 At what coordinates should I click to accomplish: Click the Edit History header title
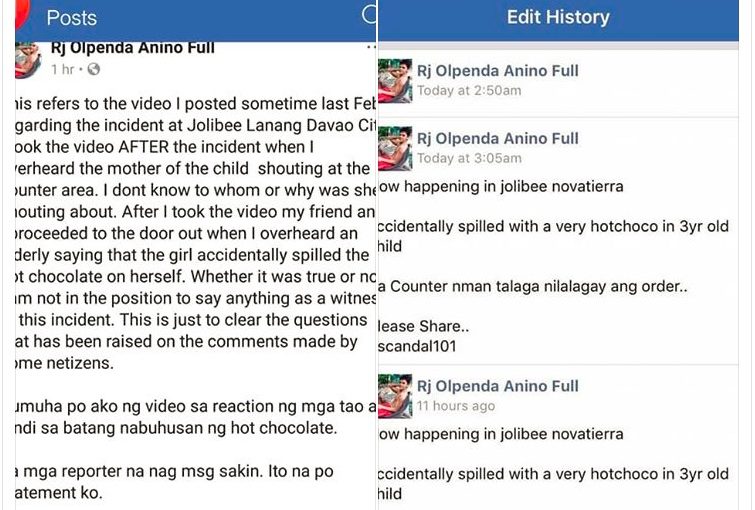click(x=558, y=17)
